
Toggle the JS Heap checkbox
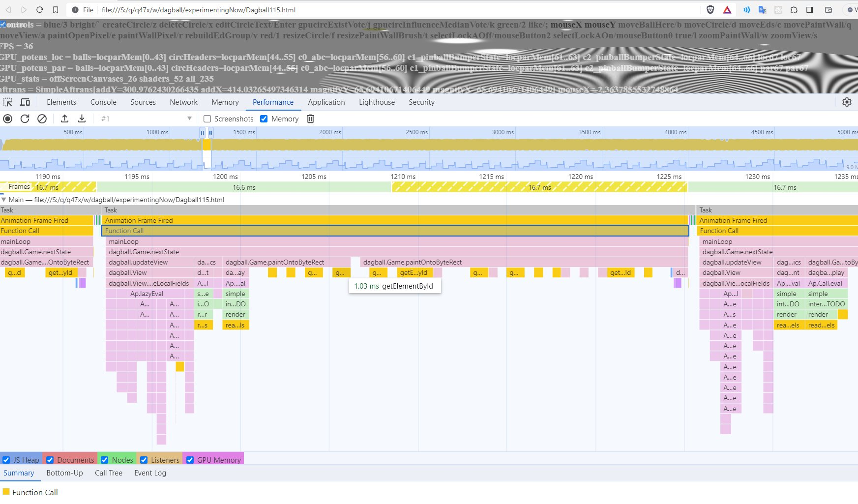click(x=6, y=460)
